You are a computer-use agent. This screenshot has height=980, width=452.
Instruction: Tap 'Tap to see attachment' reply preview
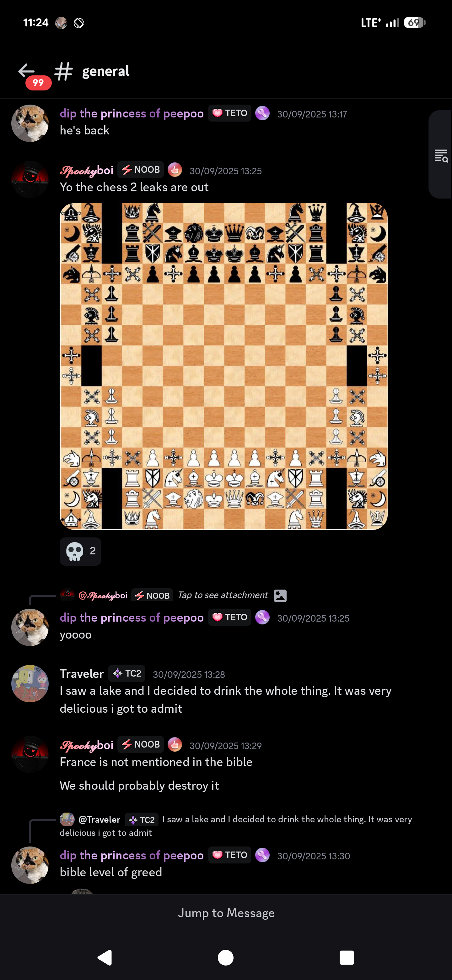pyautogui.click(x=223, y=595)
